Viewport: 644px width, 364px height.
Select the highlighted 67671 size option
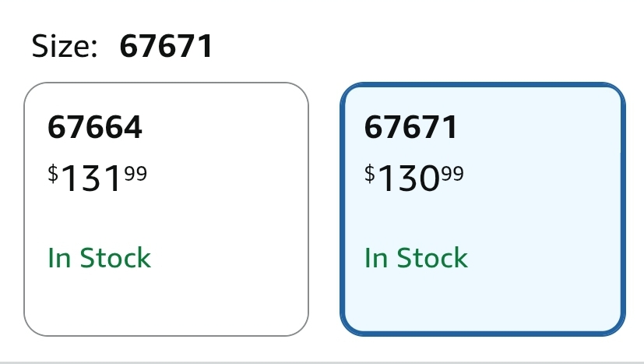pos(483,209)
